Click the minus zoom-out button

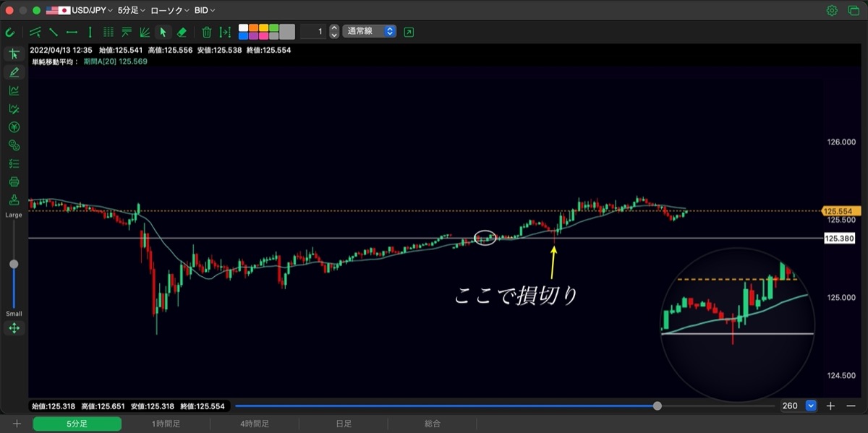tap(851, 406)
